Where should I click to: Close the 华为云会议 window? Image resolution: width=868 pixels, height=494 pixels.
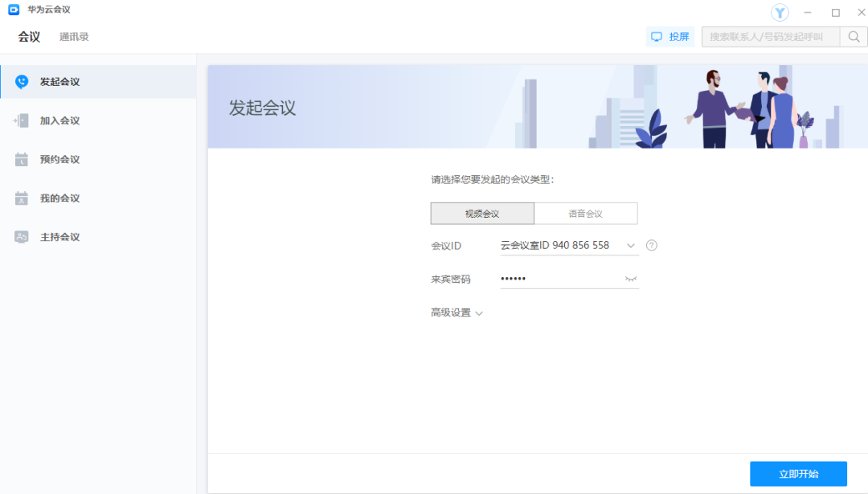(862, 12)
